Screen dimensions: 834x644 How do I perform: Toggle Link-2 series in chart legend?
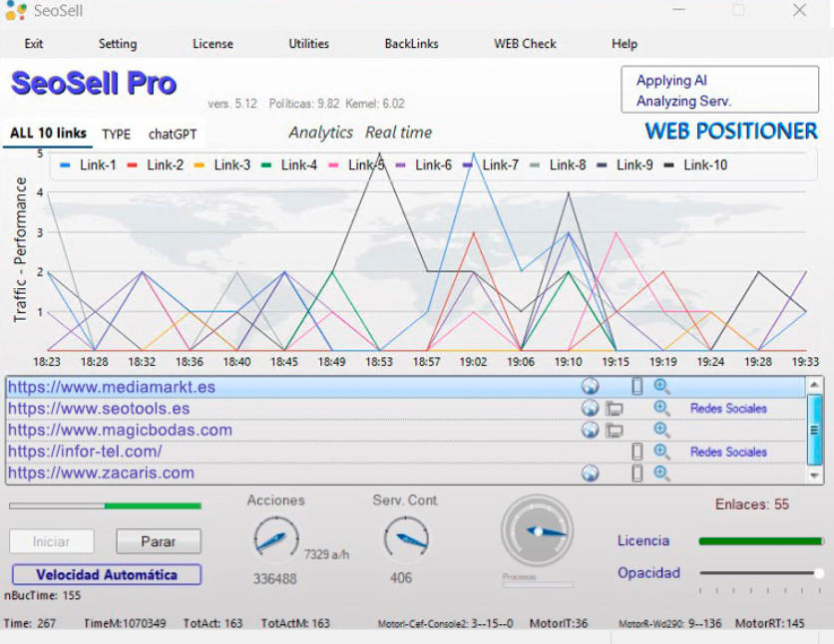[156, 165]
